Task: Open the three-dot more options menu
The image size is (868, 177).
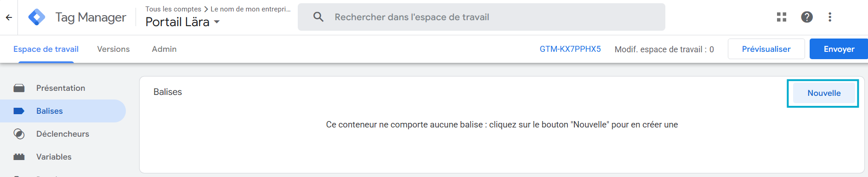Action: (830, 17)
